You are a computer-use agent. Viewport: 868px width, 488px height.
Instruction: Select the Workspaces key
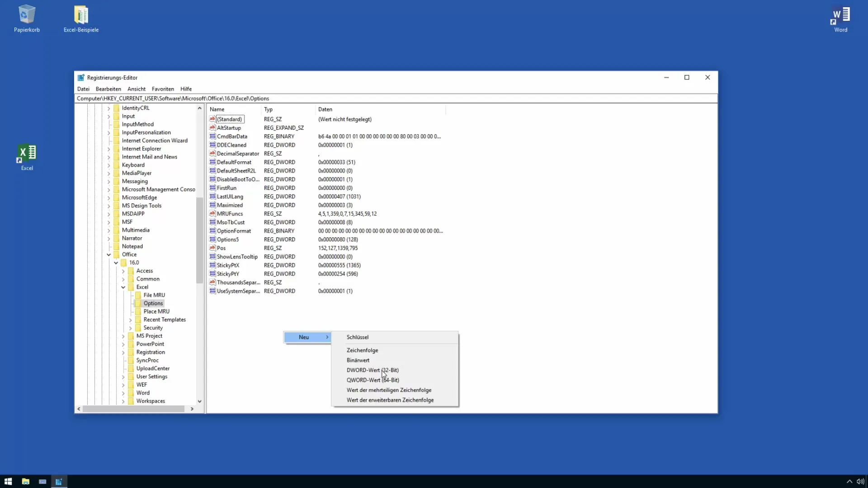pos(151,401)
